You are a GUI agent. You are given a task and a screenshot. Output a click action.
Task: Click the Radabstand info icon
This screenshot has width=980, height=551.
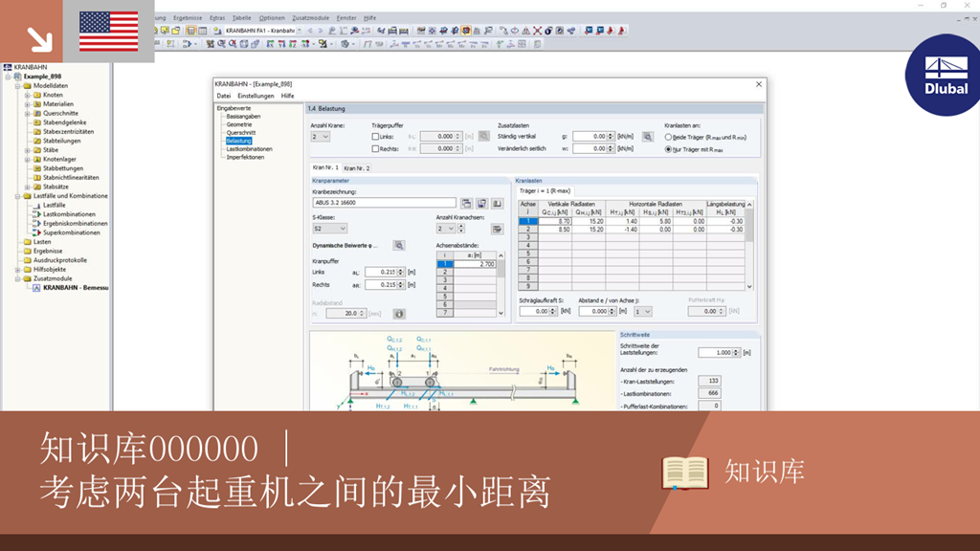click(x=399, y=314)
